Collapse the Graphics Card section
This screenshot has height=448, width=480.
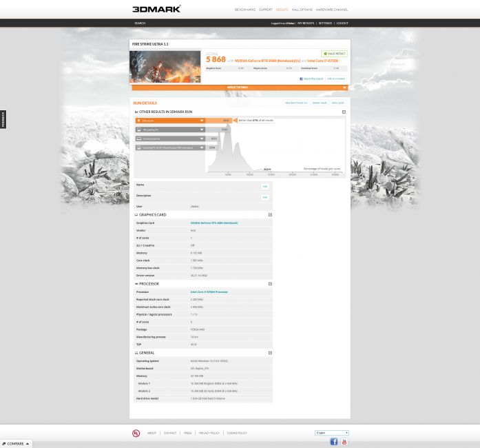point(270,215)
